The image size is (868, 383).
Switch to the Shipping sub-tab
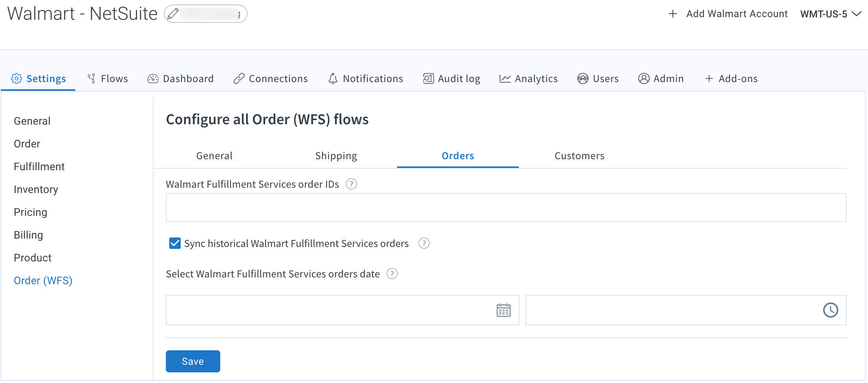tap(336, 156)
